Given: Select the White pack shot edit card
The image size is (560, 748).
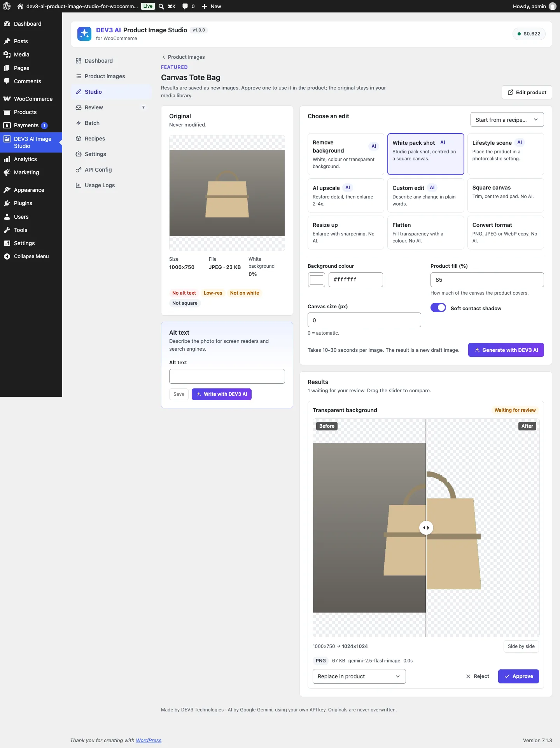Looking at the screenshot, I should coord(425,154).
